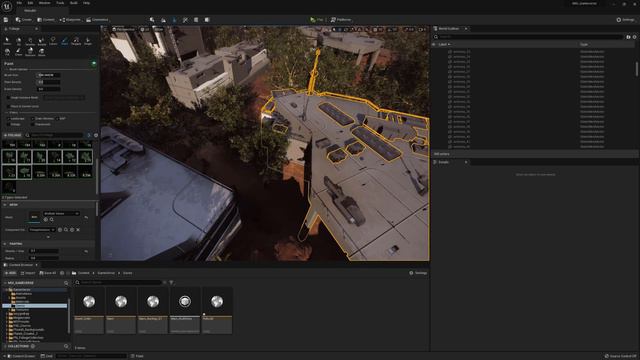Screen dimensions: 640x360
Task: Switch to Mesh Paint mode icon
Action: (x=185, y=20)
